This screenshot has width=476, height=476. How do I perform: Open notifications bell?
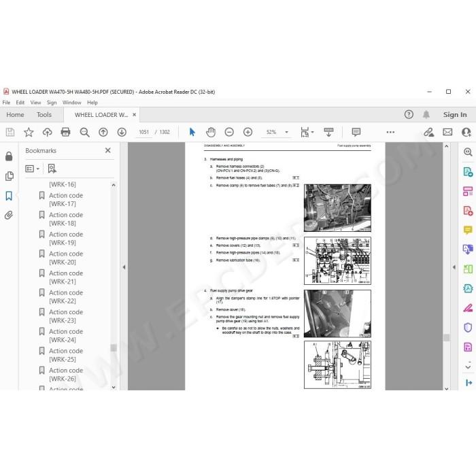pos(426,114)
